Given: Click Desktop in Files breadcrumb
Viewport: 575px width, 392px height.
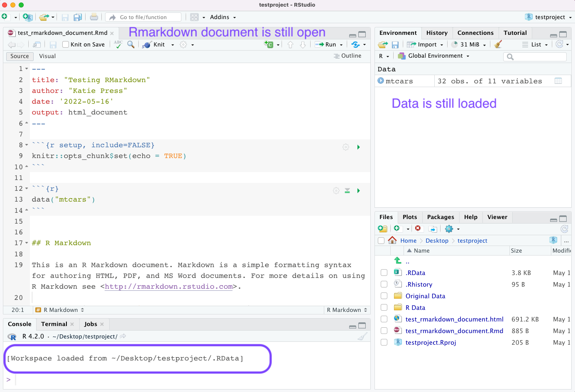Looking at the screenshot, I should [x=437, y=241].
